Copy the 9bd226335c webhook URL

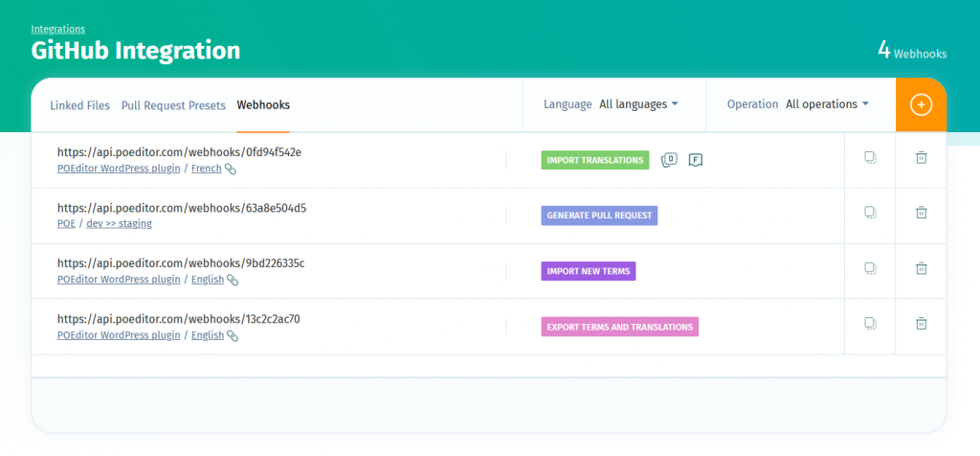tap(870, 268)
